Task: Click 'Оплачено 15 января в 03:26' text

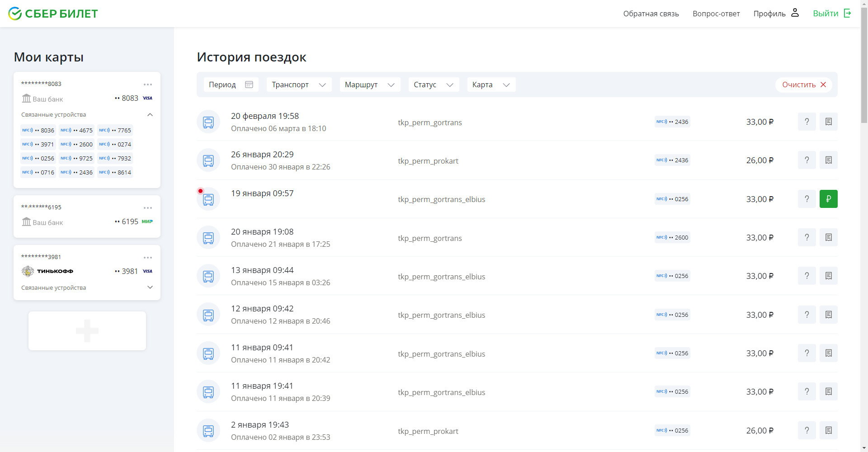Action: [280, 282]
